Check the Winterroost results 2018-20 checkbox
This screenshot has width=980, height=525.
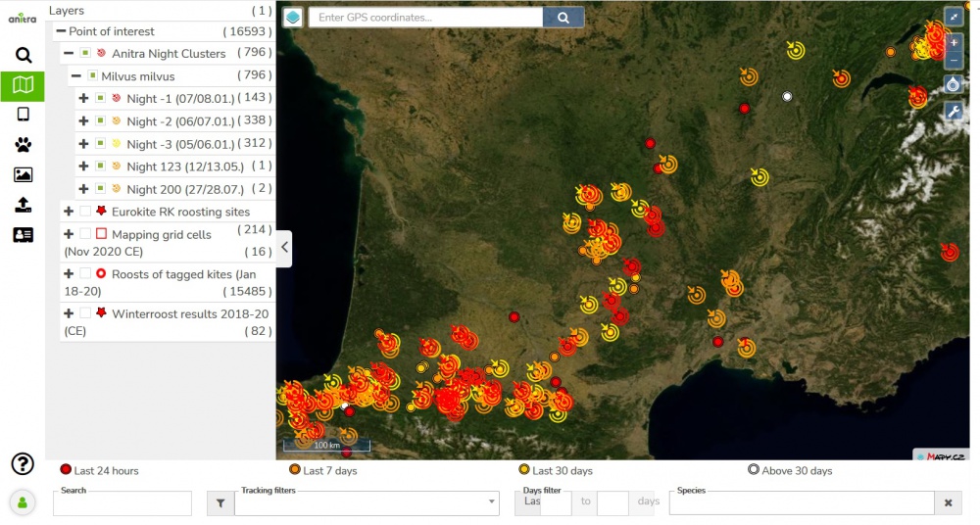pyautogui.click(x=85, y=313)
